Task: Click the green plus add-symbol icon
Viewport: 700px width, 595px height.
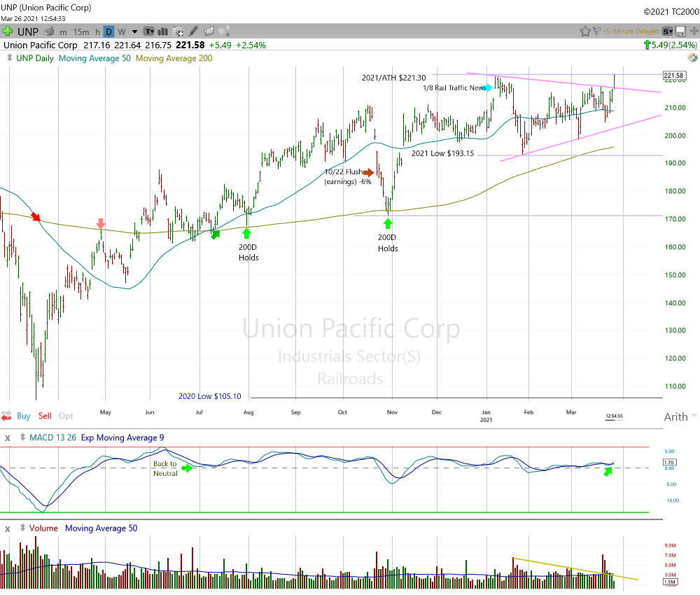Action: pyautogui.click(x=7, y=31)
